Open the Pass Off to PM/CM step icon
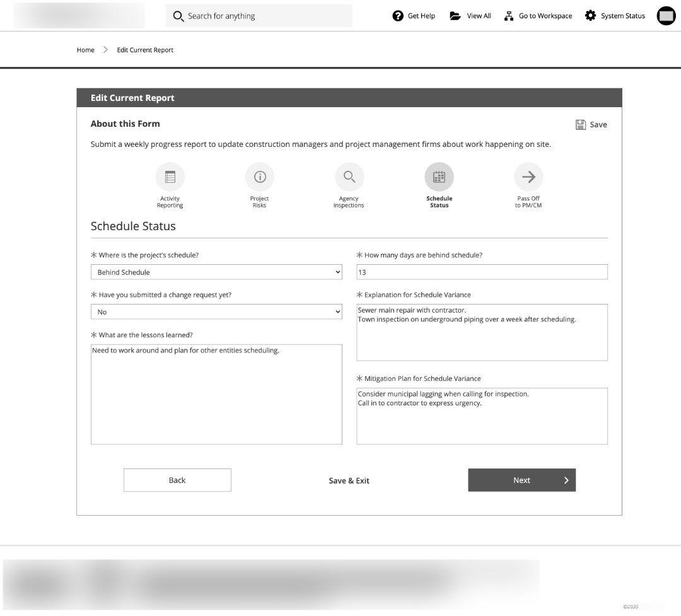 click(x=528, y=177)
